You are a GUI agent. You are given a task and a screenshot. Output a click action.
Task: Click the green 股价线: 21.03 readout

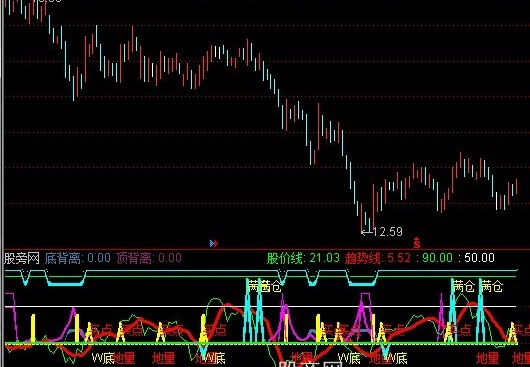click(303, 258)
